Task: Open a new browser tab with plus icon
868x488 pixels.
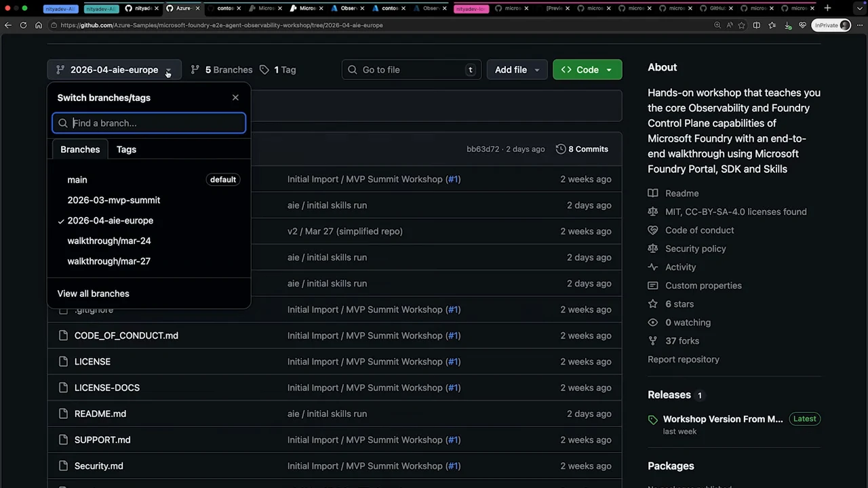Action: pyautogui.click(x=827, y=8)
